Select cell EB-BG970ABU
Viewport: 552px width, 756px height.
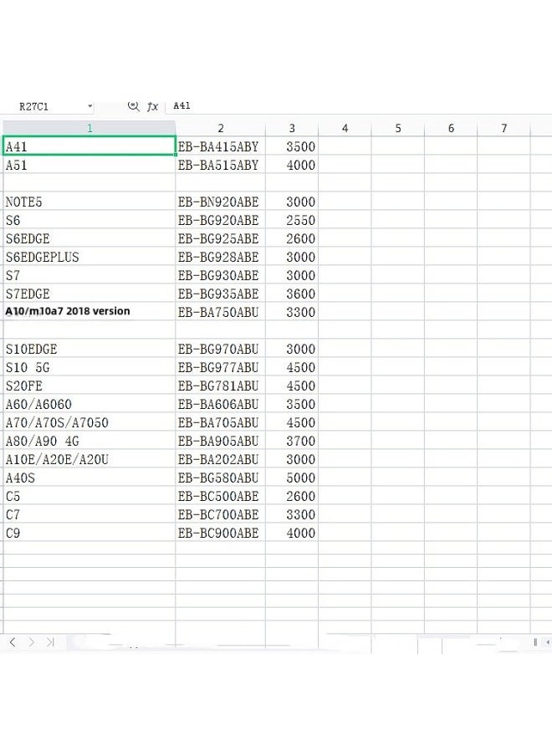coord(220,349)
